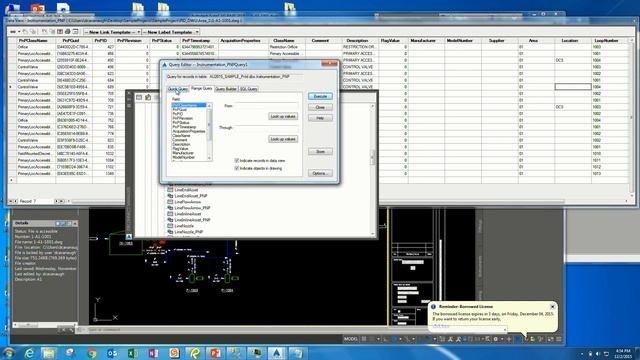Click Look up values below Through field

pyautogui.click(x=283, y=139)
